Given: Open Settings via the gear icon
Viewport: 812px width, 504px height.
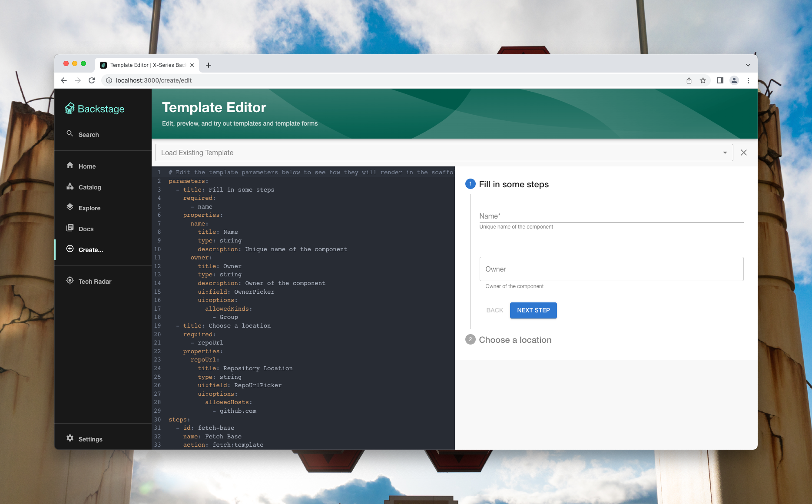Looking at the screenshot, I should (x=70, y=438).
